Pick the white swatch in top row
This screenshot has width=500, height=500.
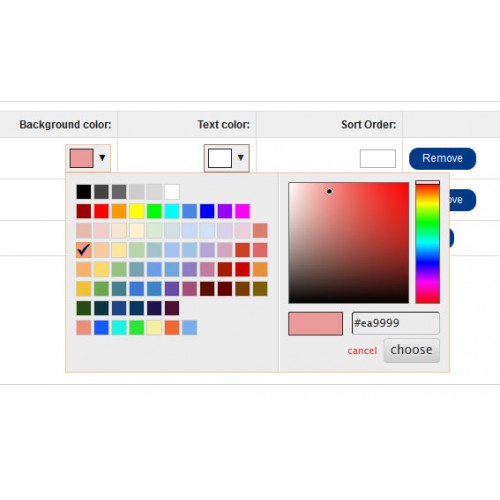pyautogui.click(x=172, y=192)
